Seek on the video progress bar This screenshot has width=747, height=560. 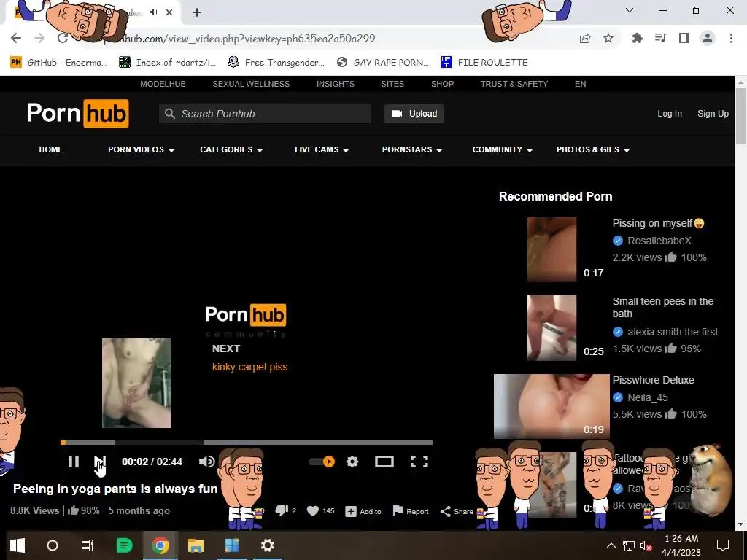tap(247, 443)
